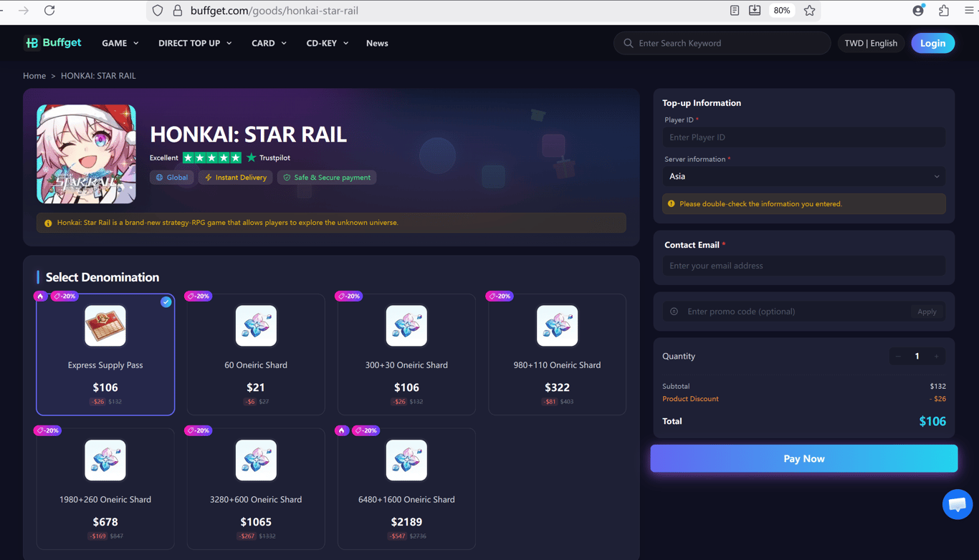Screen dimensions: 979x560
Task: Click the Product Discount label
Action: pyautogui.click(x=690, y=399)
